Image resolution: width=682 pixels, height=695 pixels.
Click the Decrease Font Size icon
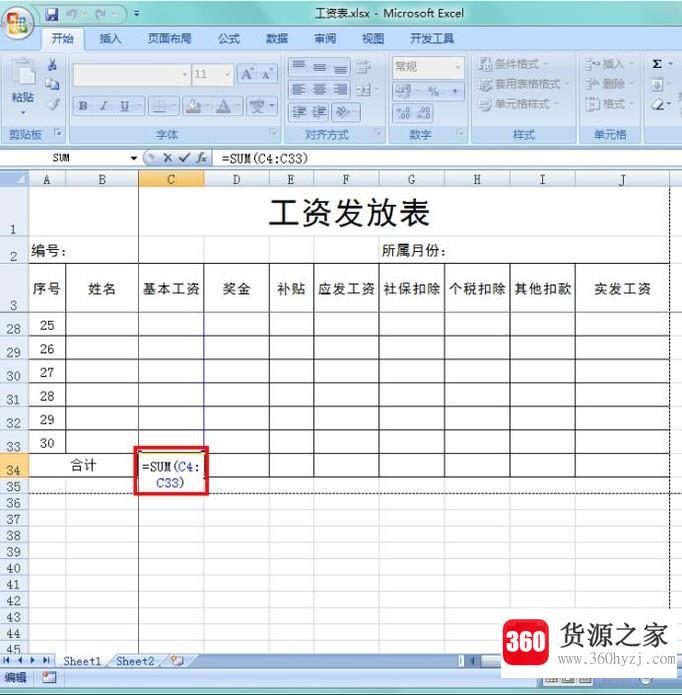(267, 74)
